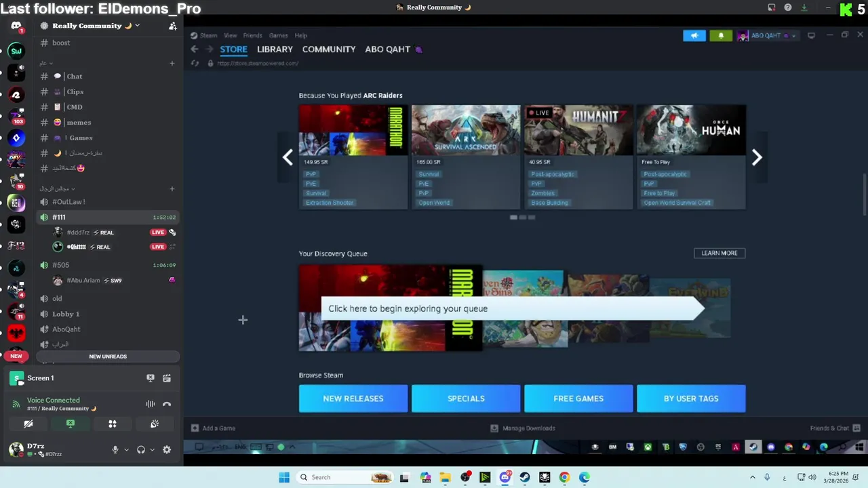868x488 pixels.
Task: Go forward with Steam forward arrow
Action: click(x=209, y=49)
